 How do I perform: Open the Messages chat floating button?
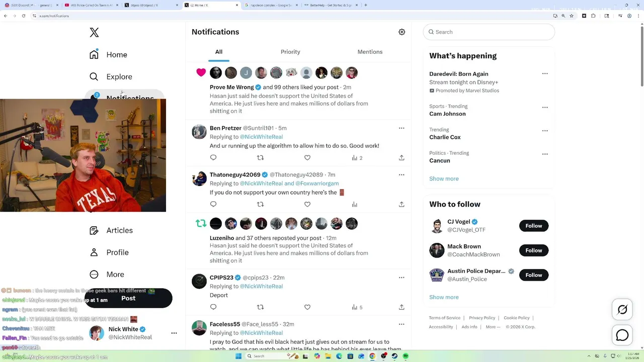tap(622, 335)
